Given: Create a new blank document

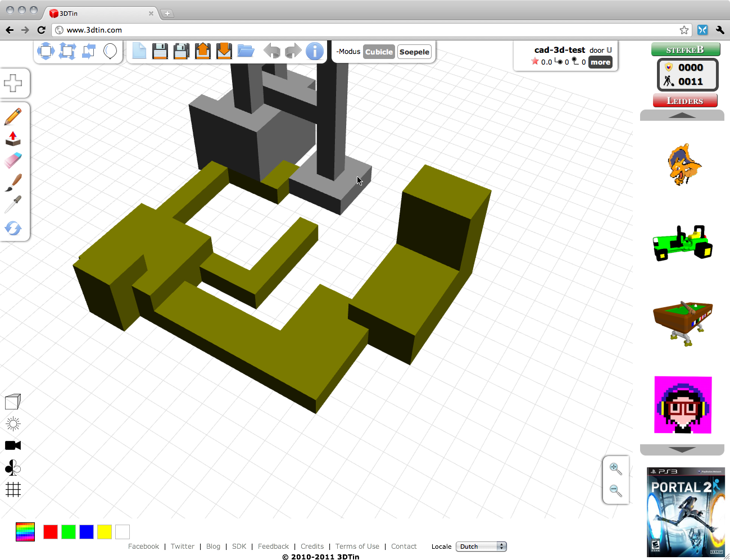Looking at the screenshot, I should coord(139,51).
